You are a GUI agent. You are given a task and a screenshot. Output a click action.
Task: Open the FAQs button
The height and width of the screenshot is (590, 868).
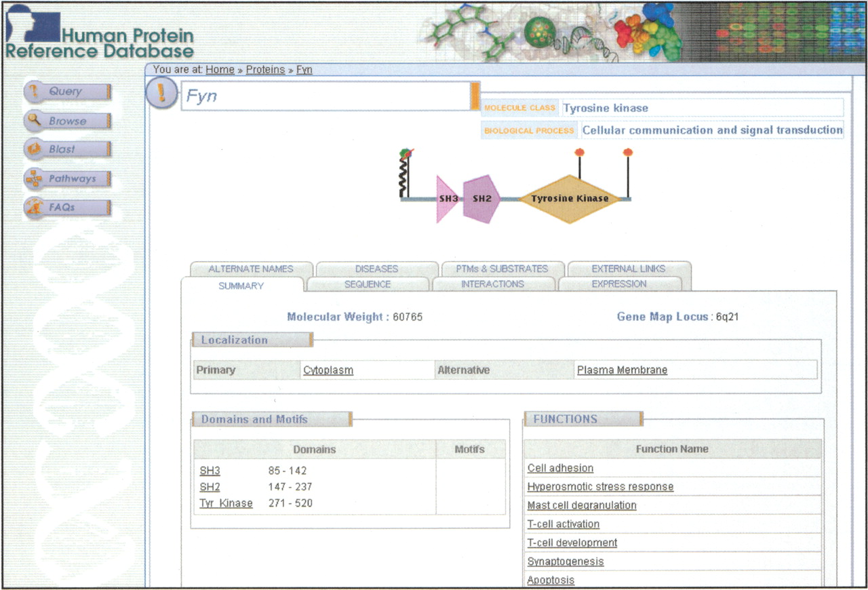click(x=67, y=208)
